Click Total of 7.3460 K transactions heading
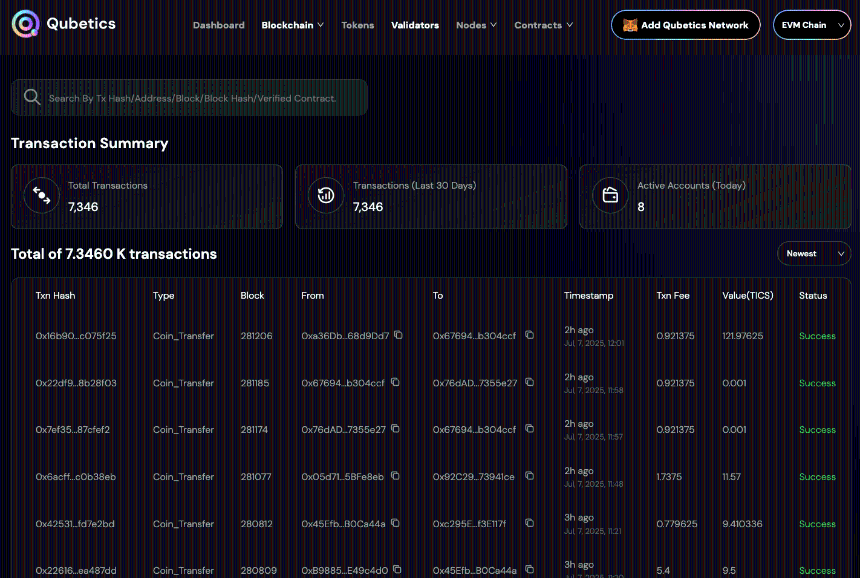Image resolution: width=860 pixels, height=578 pixels. click(x=114, y=254)
